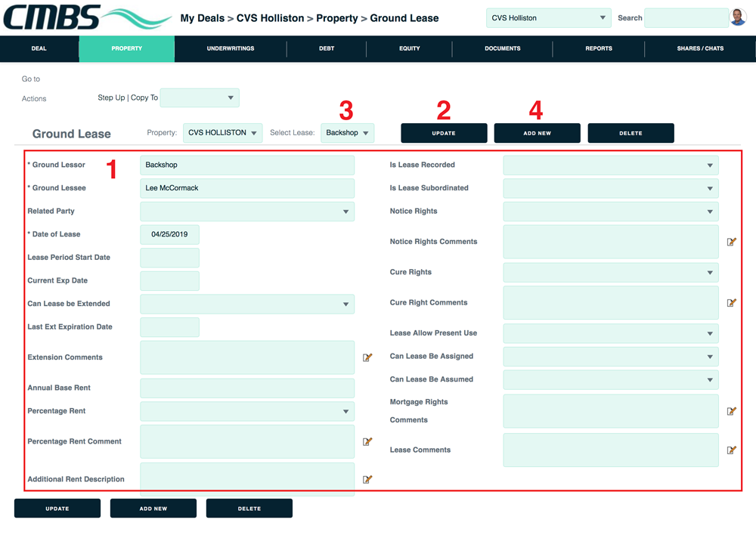Open the Step Up | Copy To dropdown

[200, 98]
